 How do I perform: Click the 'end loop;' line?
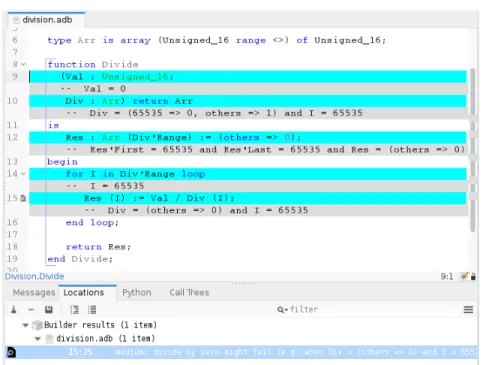tap(92, 223)
